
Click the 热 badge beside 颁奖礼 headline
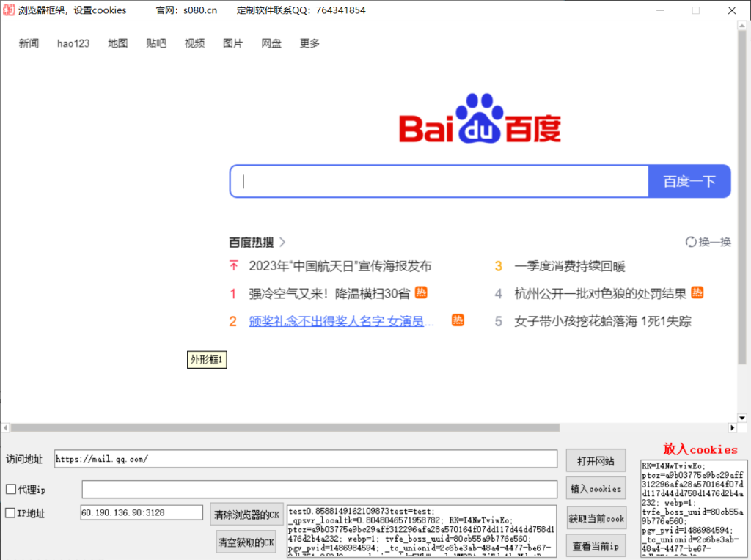(458, 320)
